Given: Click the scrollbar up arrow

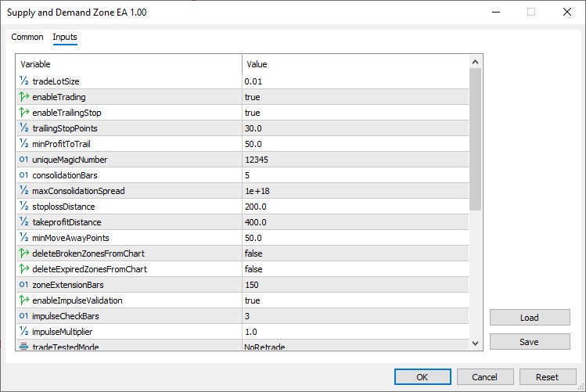Looking at the screenshot, I should click(x=476, y=60).
